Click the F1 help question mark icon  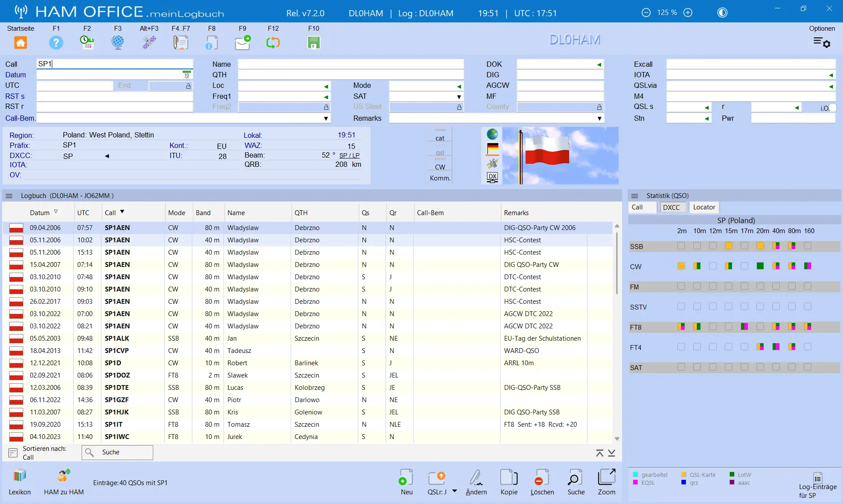coord(56,43)
